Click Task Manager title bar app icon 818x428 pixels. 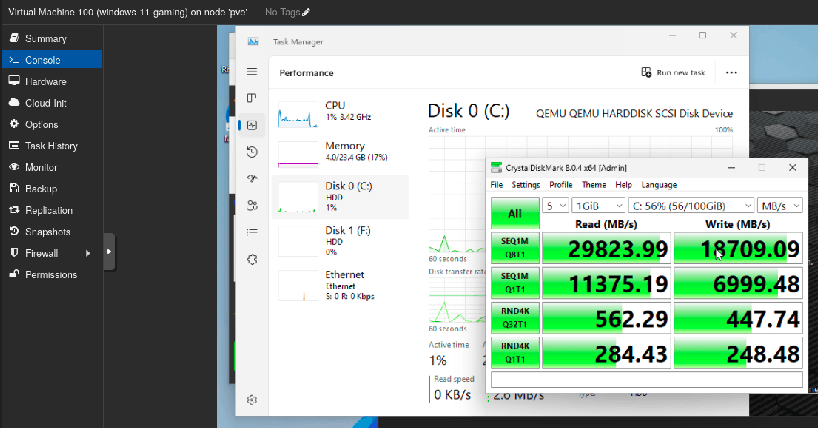pos(253,41)
